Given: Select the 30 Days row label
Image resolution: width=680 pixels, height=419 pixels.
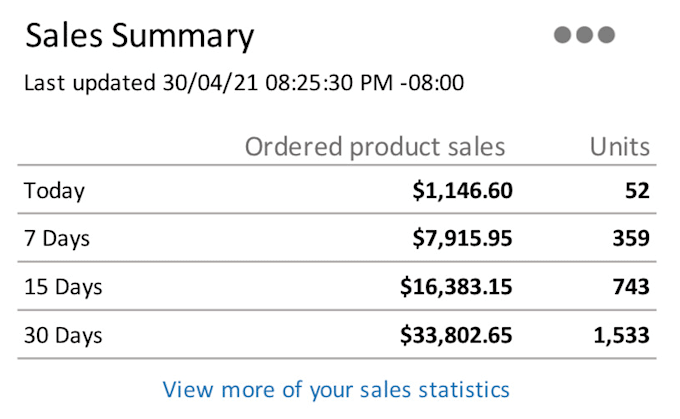Looking at the screenshot, I should tap(63, 336).
